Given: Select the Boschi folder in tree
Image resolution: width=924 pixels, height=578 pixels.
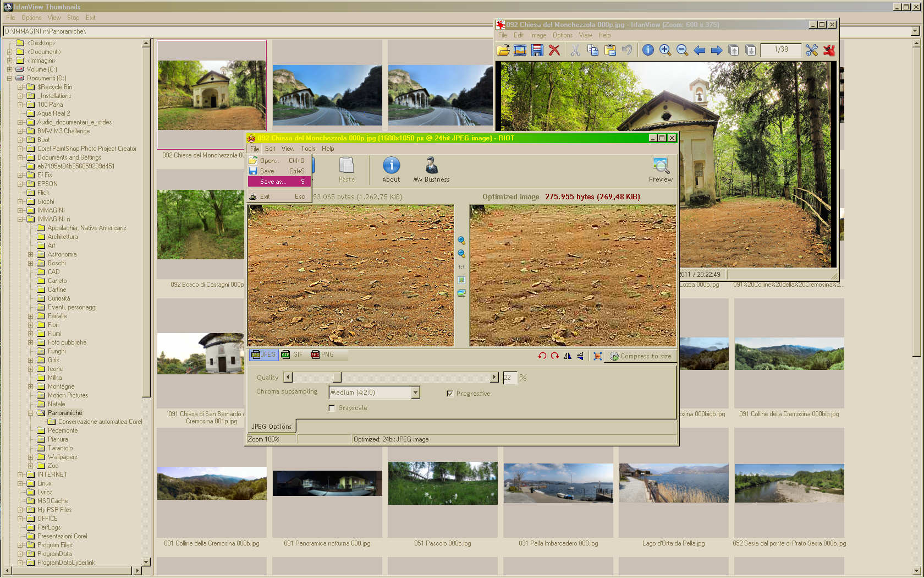Looking at the screenshot, I should click(56, 263).
